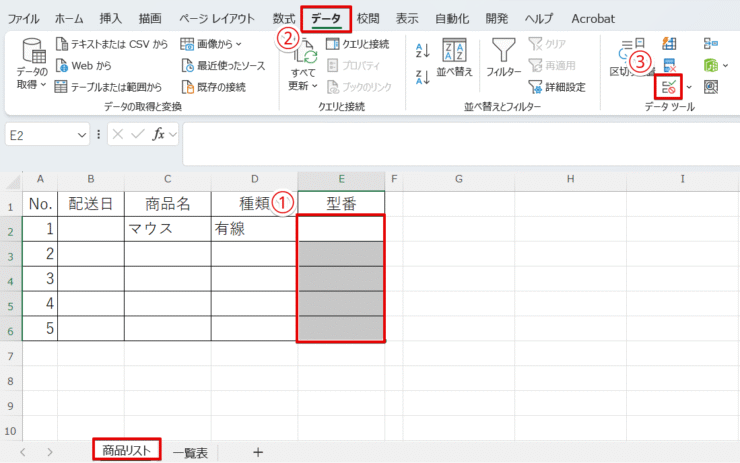
Task: Open Data Validation icon
Action: [669, 87]
